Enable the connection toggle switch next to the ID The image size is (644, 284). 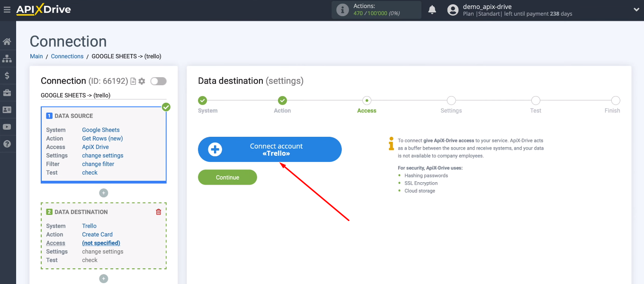point(158,81)
